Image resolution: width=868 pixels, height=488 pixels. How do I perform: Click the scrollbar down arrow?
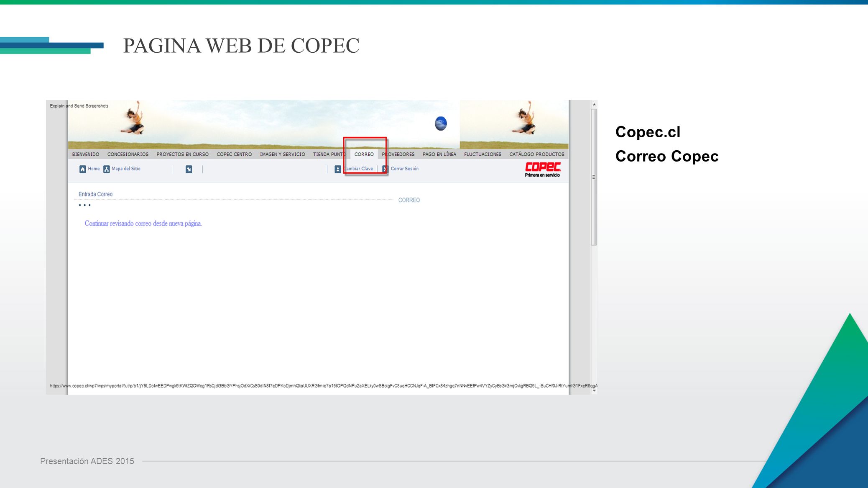tap(594, 390)
